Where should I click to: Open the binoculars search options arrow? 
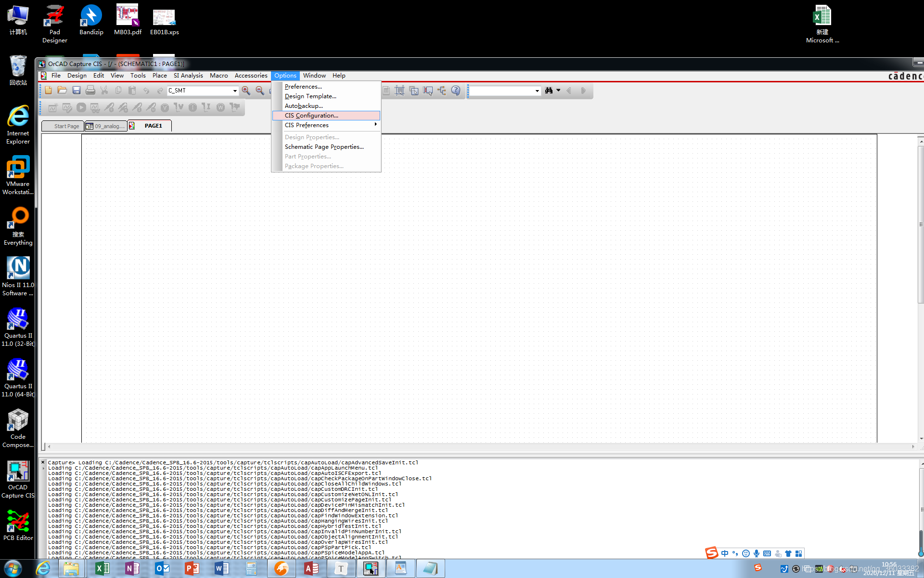tap(558, 91)
